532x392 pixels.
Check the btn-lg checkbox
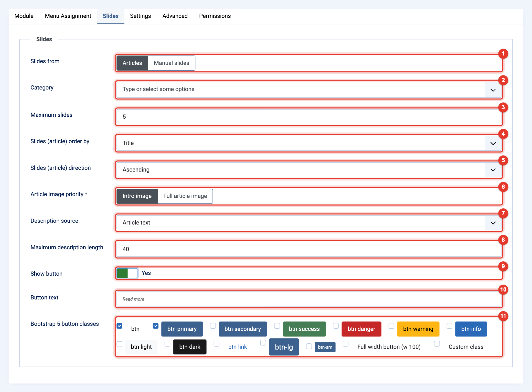pyautogui.click(x=263, y=343)
